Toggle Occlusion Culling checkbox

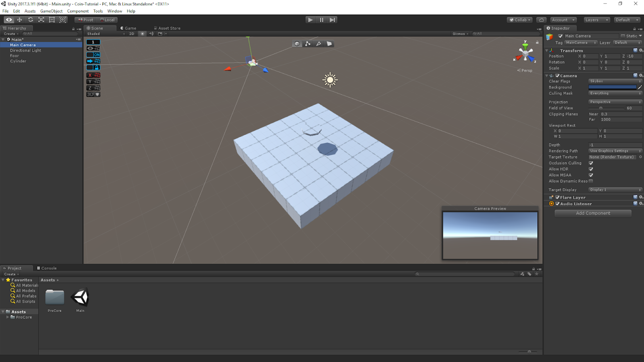click(x=591, y=163)
